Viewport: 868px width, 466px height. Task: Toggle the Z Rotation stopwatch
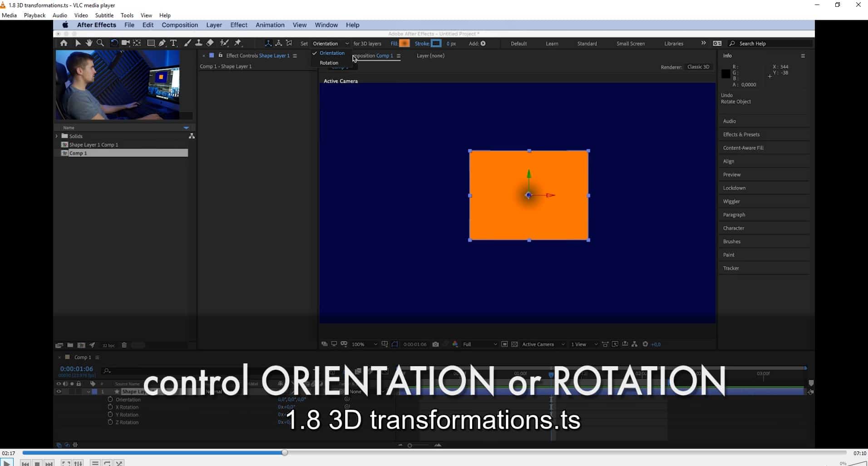coord(110,422)
